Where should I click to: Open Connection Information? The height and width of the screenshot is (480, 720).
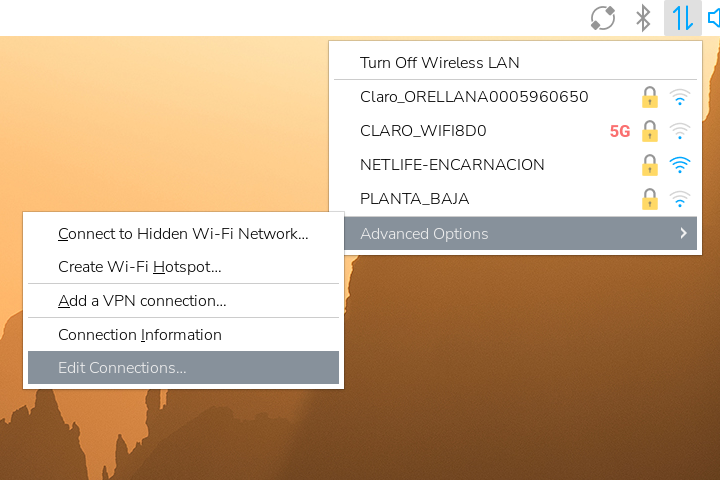[183, 335]
